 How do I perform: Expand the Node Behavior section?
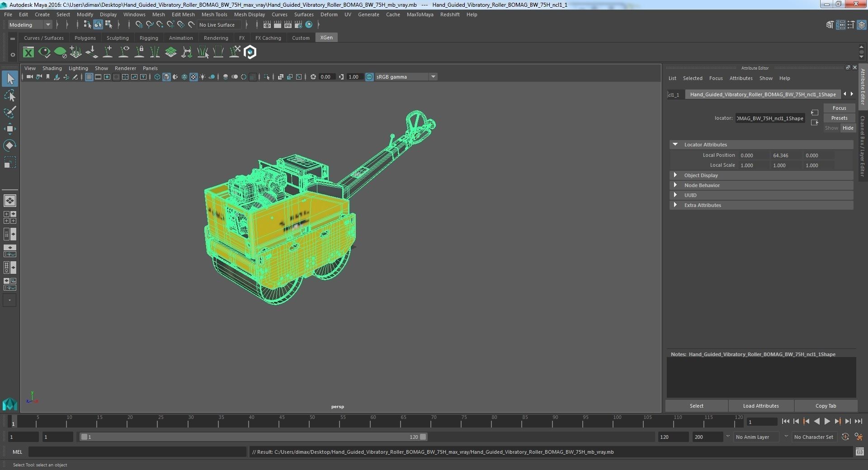point(675,185)
